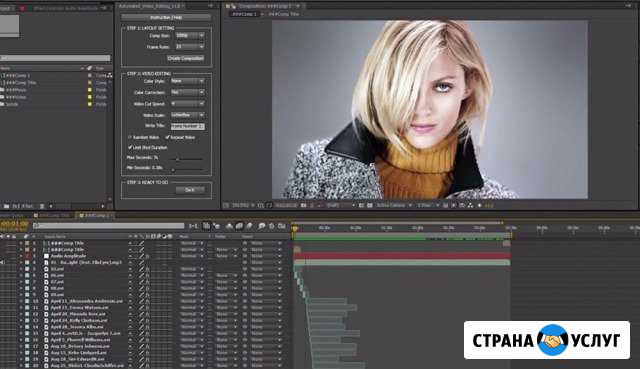Click the Create Composition button
This screenshot has height=369, width=640.
point(185,58)
